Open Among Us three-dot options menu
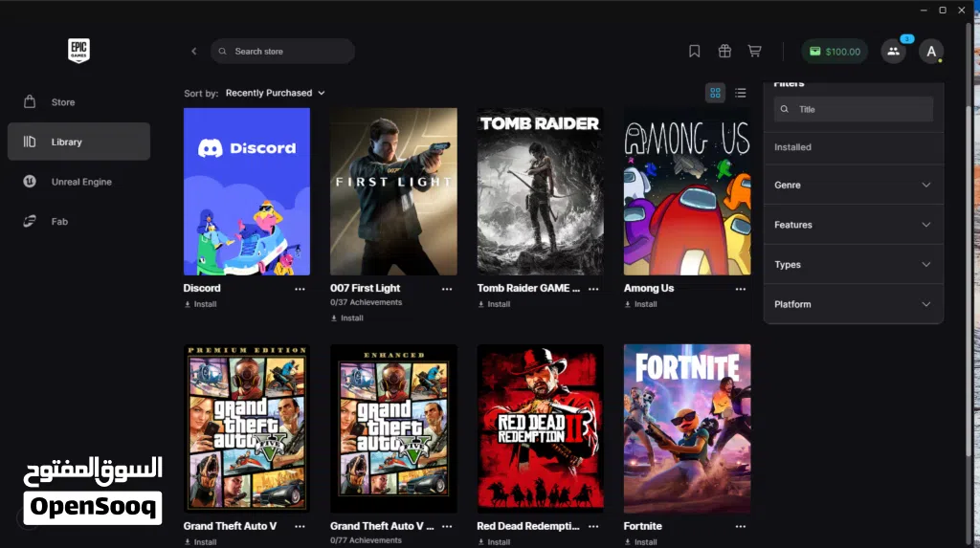 [x=741, y=289]
